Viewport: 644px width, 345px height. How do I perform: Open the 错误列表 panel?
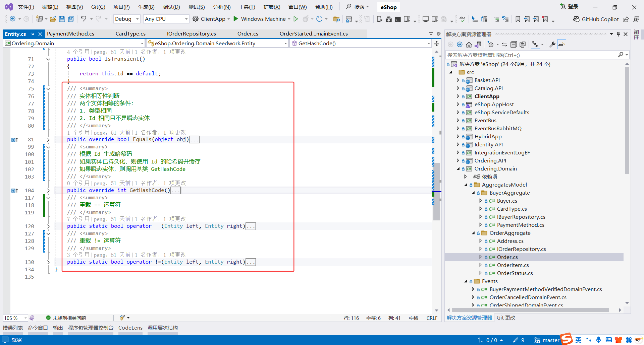point(13,328)
